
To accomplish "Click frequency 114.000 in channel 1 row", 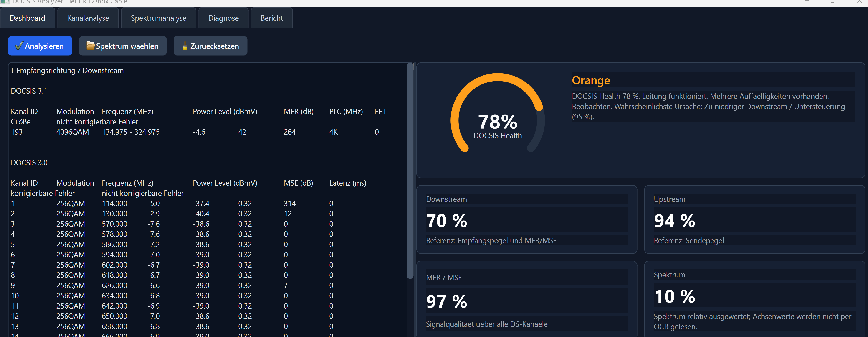I will click(115, 203).
